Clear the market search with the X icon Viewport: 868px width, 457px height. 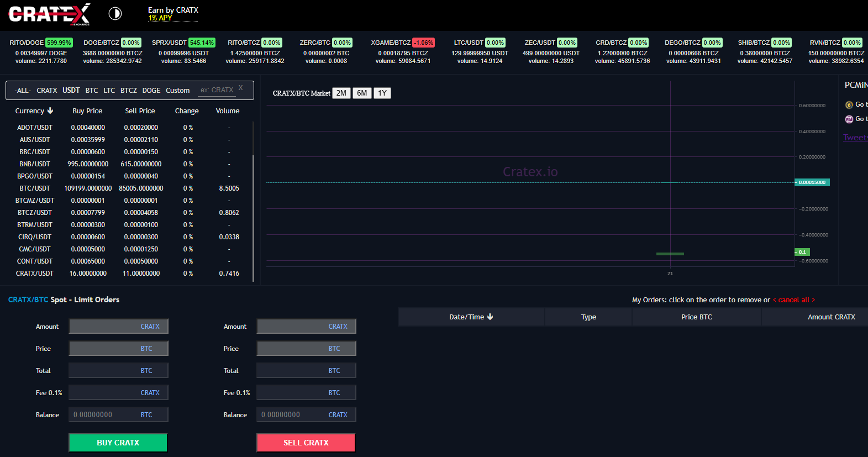pyautogui.click(x=241, y=87)
